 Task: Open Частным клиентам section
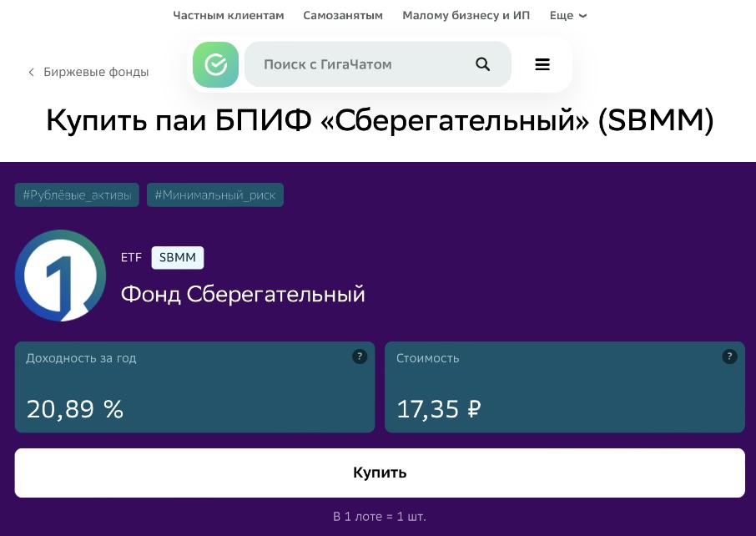point(229,15)
